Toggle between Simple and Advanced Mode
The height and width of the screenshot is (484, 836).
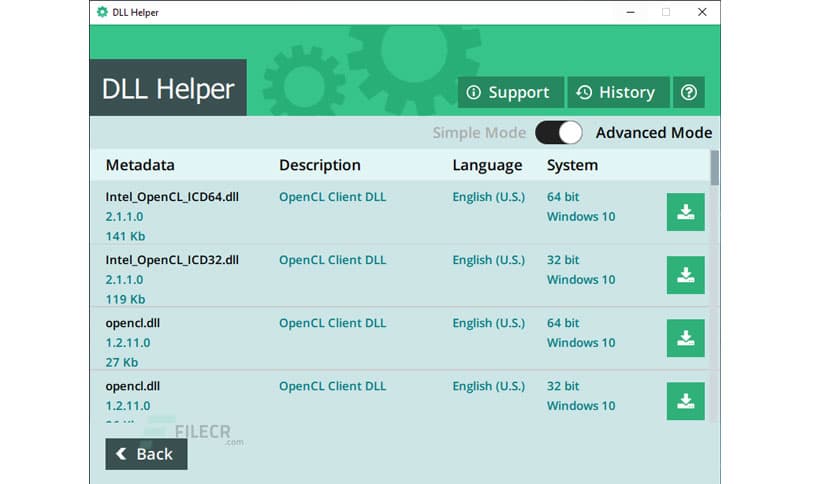(x=558, y=133)
